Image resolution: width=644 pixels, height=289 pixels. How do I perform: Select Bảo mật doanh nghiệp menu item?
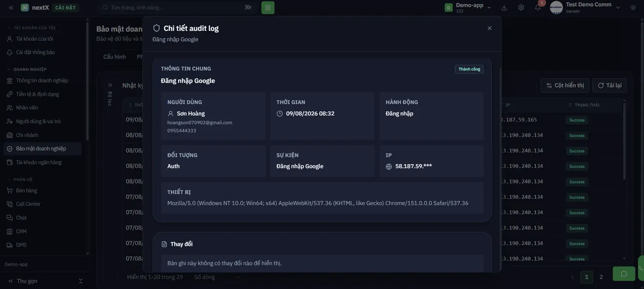(x=43, y=149)
